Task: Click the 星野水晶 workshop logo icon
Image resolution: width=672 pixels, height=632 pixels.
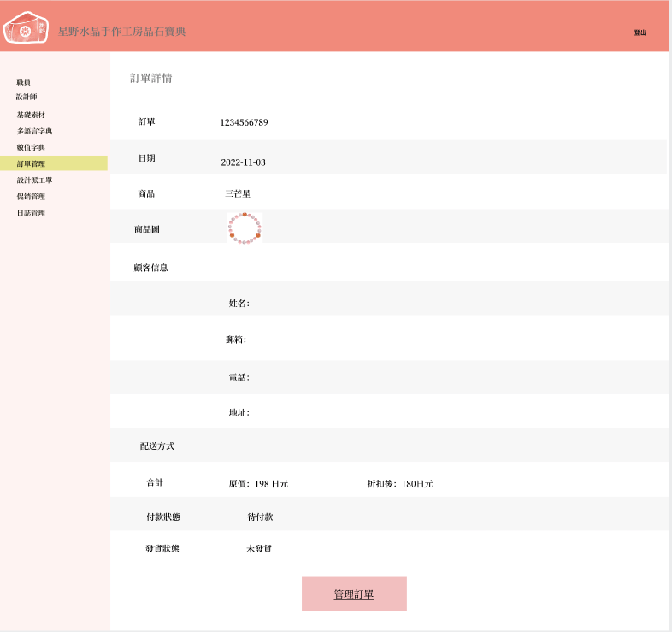Action: pyautogui.click(x=27, y=28)
